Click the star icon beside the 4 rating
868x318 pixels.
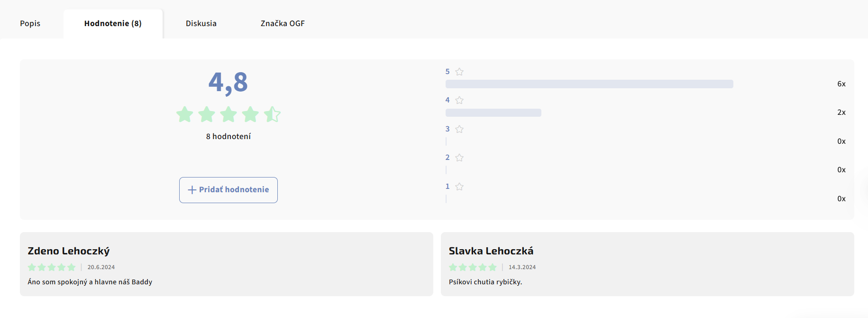[459, 100]
